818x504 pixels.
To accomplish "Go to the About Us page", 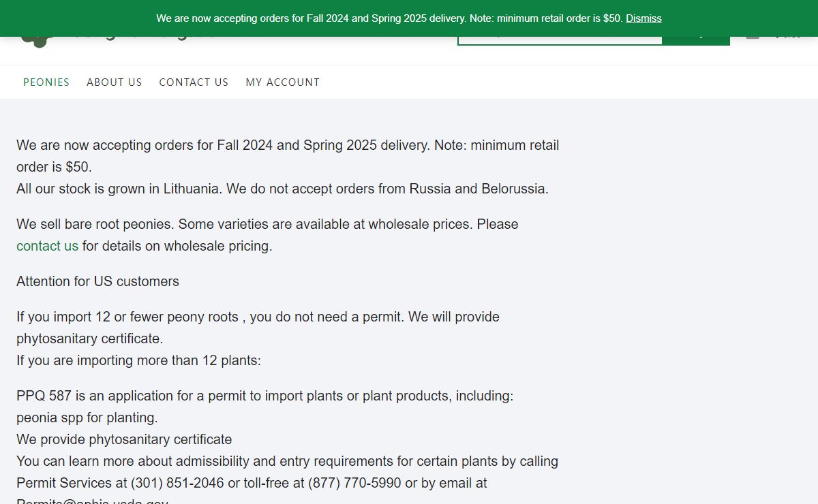I will pos(115,82).
